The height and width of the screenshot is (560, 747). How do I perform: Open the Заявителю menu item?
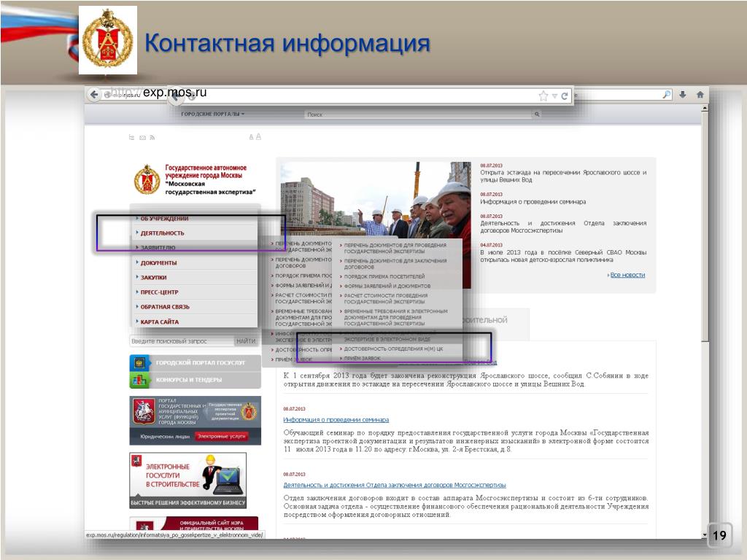pyautogui.click(x=158, y=248)
